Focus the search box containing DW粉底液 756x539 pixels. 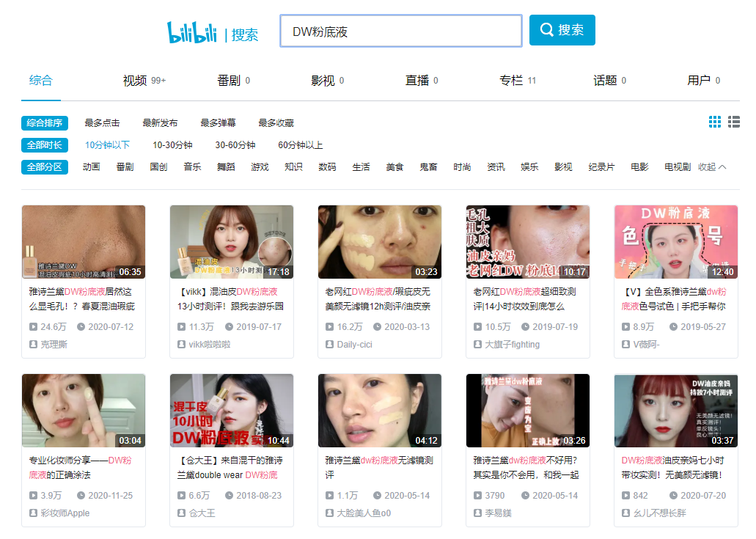(401, 31)
